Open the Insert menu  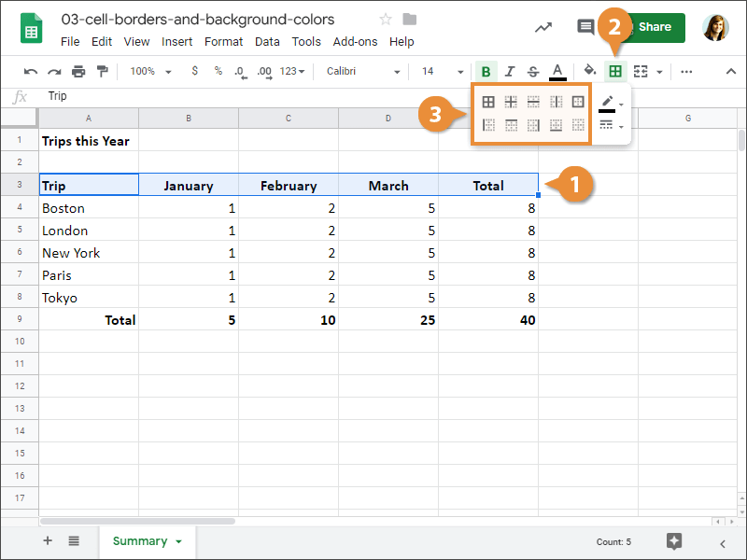[x=176, y=42]
